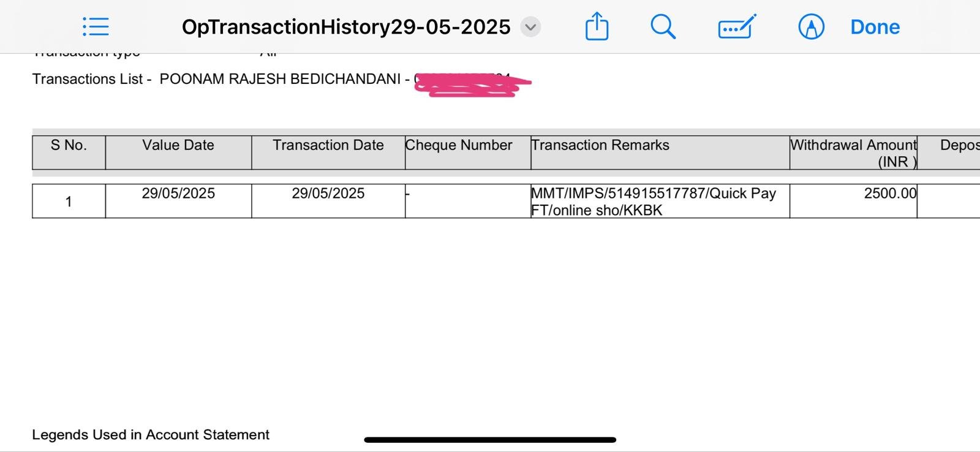Viewport: 980px width, 452px height.
Task: Click the Transaction Date column header
Action: [x=328, y=146]
